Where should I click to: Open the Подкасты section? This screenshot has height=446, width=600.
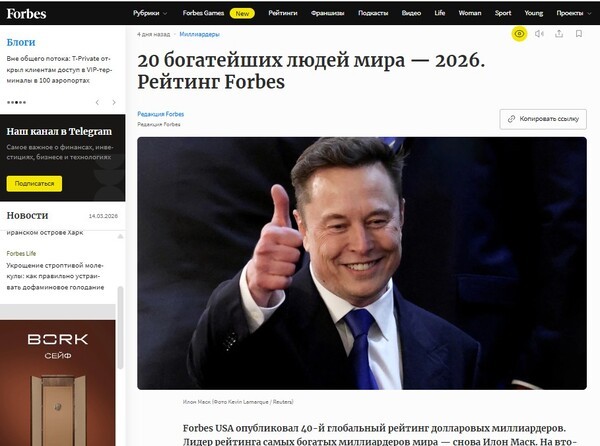click(x=372, y=13)
